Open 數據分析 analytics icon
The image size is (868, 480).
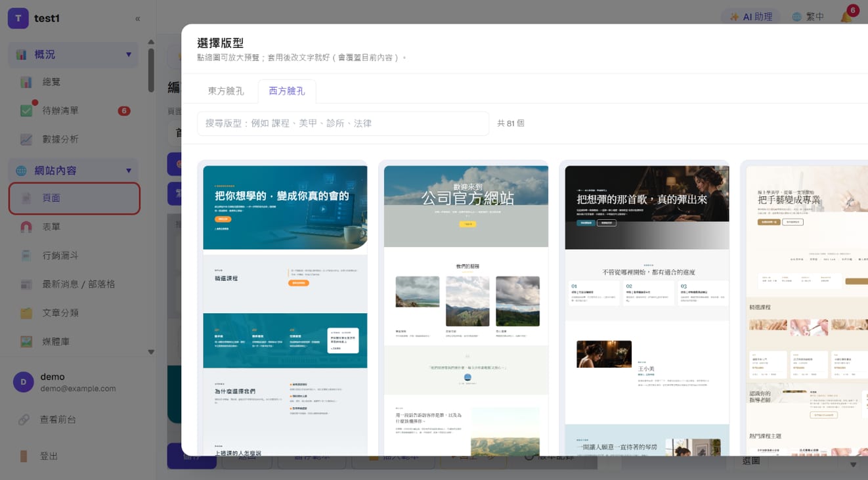[x=26, y=139]
